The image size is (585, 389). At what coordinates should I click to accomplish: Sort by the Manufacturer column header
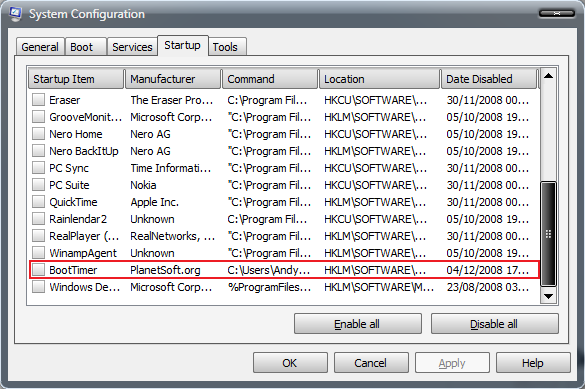(173, 79)
